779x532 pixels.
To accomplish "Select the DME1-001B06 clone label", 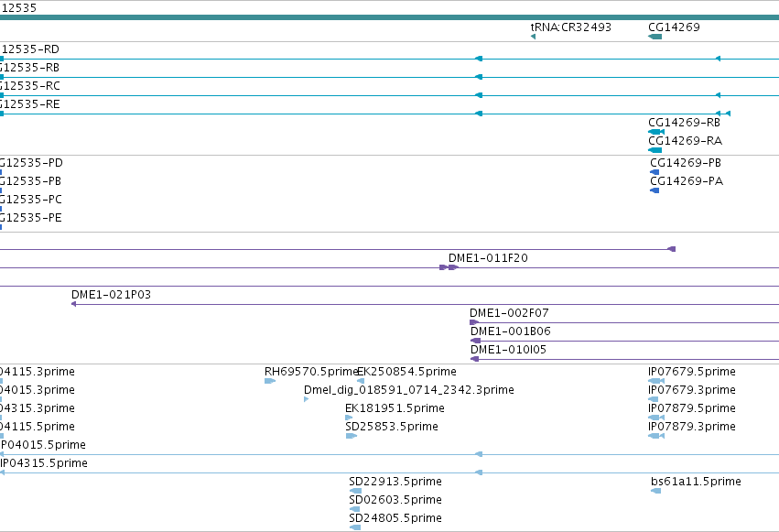I will (511, 331).
